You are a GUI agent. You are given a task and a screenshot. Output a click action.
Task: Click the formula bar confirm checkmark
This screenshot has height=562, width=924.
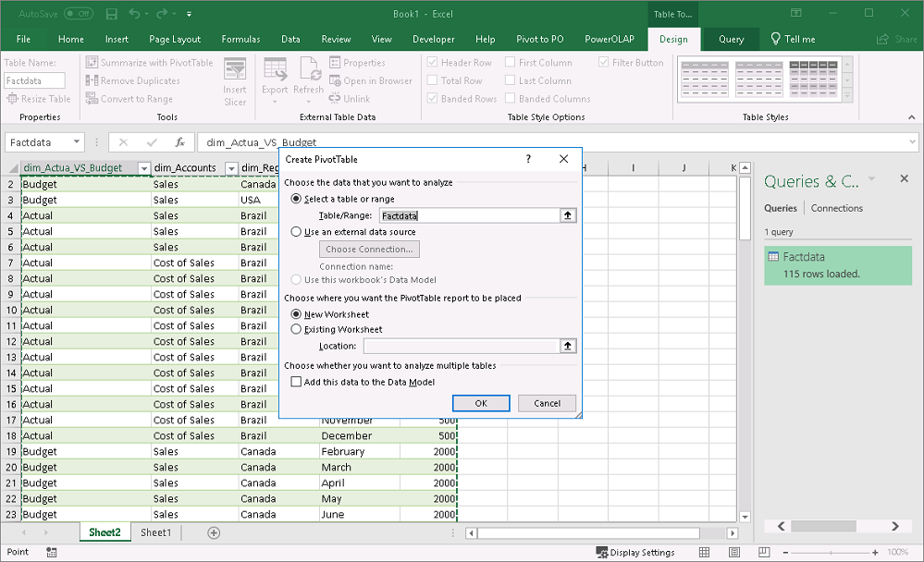[x=152, y=142]
